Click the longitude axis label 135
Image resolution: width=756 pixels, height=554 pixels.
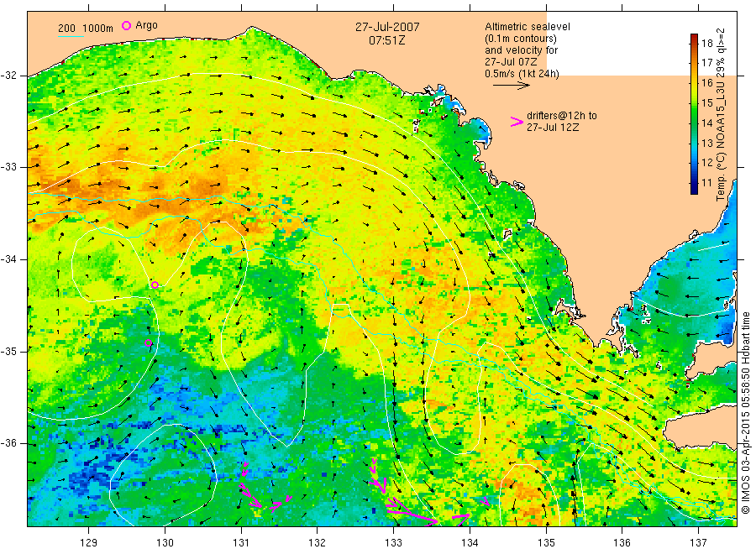pyautogui.click(x=546, y=543)
